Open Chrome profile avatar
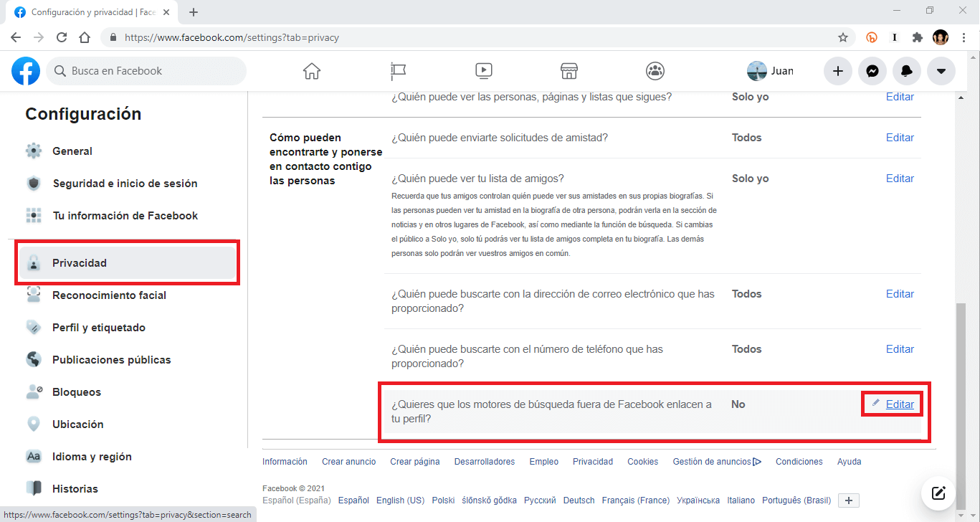Image resolution: width=980 pixels, height=522 pixels. click(941, 37)
